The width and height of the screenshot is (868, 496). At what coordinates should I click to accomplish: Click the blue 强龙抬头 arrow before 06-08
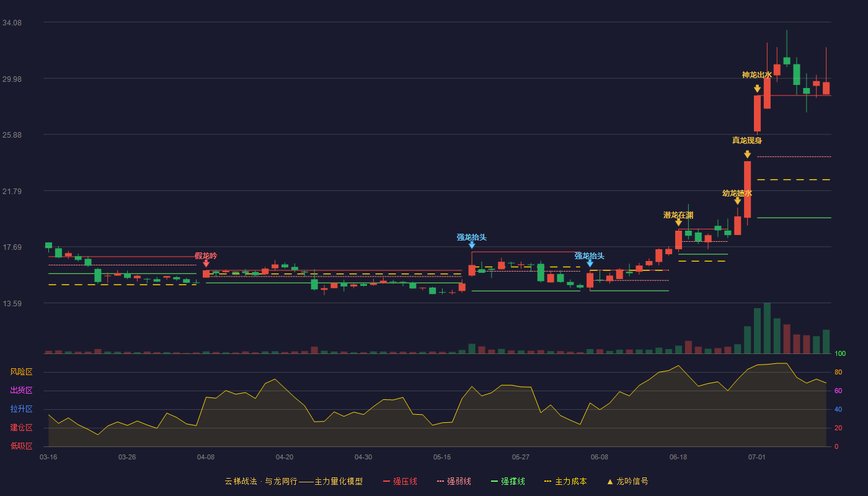[x=590, y=263]
